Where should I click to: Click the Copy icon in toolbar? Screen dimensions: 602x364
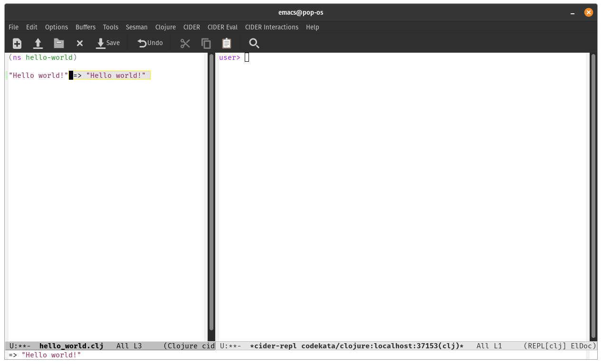pyautogui.click(x=206, y=43)
